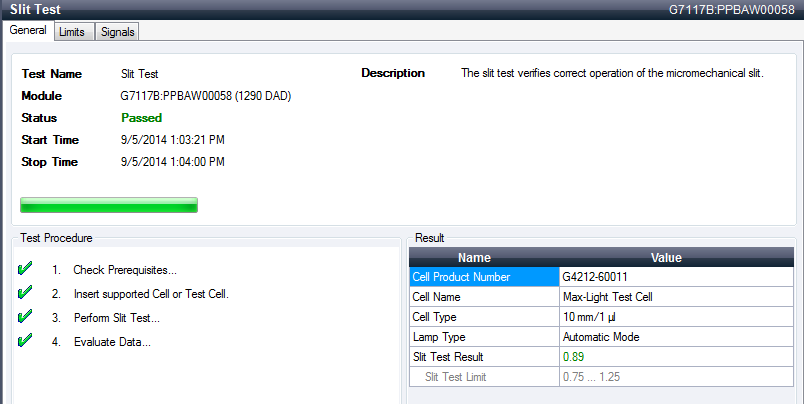804x404 pixels.
Task: Click checkmark icon beside Insert supported Cell
Action: pyautogui.click(x=25, y=294)
